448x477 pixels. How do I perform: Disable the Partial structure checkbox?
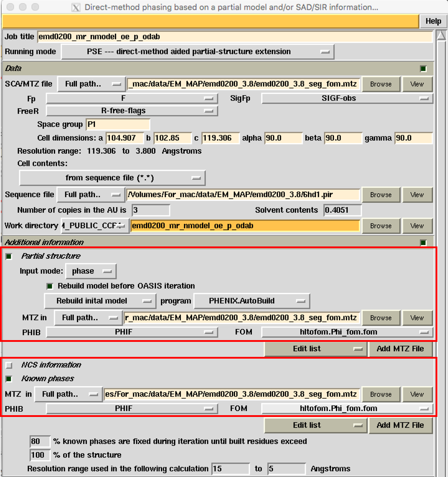[9, 256]
